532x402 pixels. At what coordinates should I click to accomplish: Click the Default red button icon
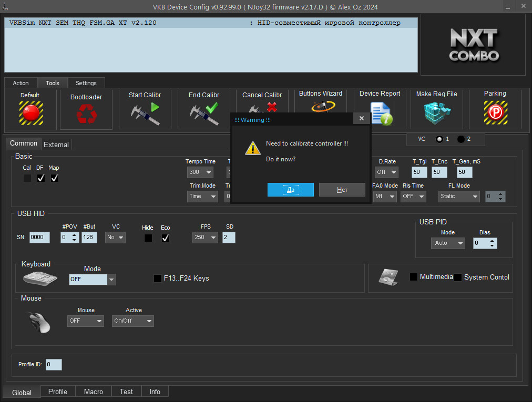pos(31,113)
